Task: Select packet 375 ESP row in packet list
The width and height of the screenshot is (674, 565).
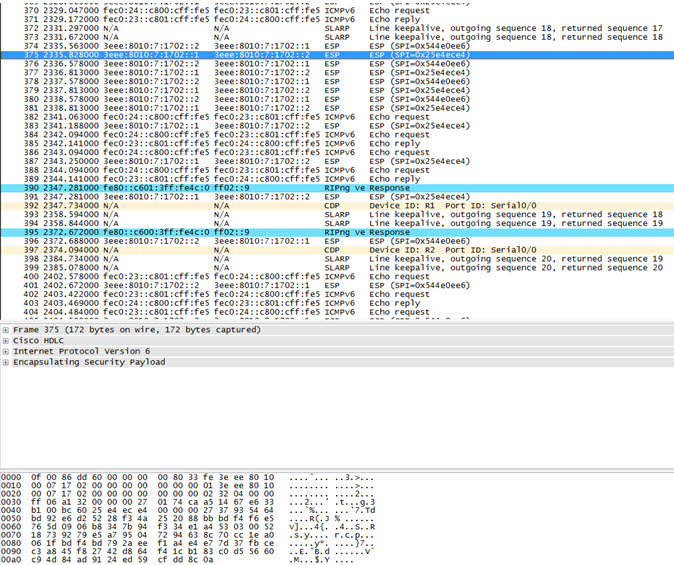Action: 337,55
